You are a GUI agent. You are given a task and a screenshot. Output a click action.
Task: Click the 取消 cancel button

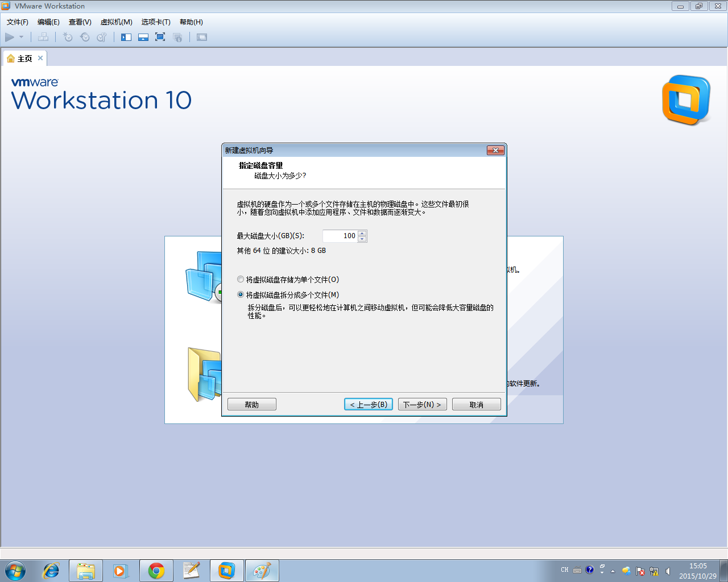coord(477,404)
